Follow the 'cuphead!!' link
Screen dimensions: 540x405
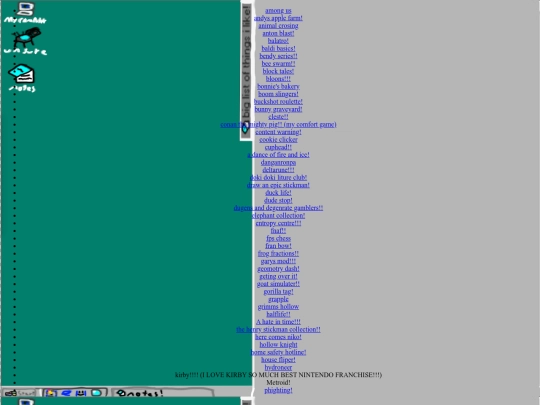pyautogui.click(x=278, y=147)
